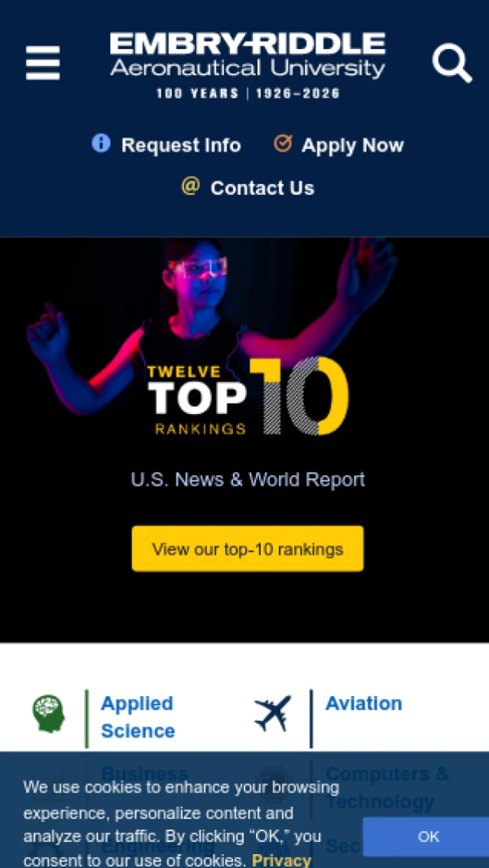Open the Computers & Technology category
Viewport: 489px width, 868px height.
(387, 787)
